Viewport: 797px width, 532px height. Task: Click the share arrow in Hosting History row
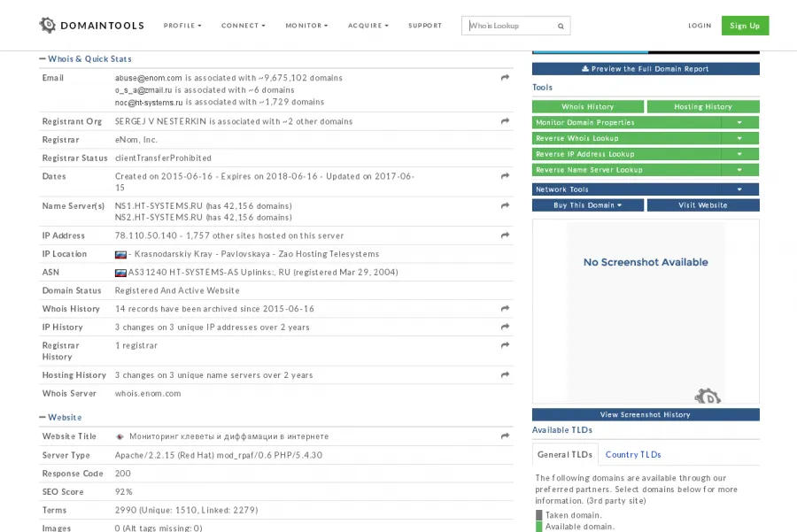pyautogui.click(x=505, y=375)
